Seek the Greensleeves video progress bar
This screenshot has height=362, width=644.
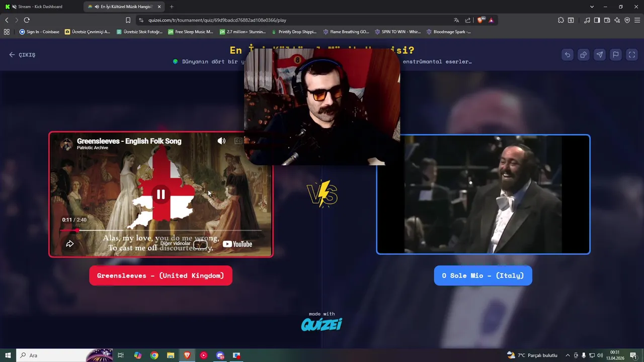(x=161, y=230)
